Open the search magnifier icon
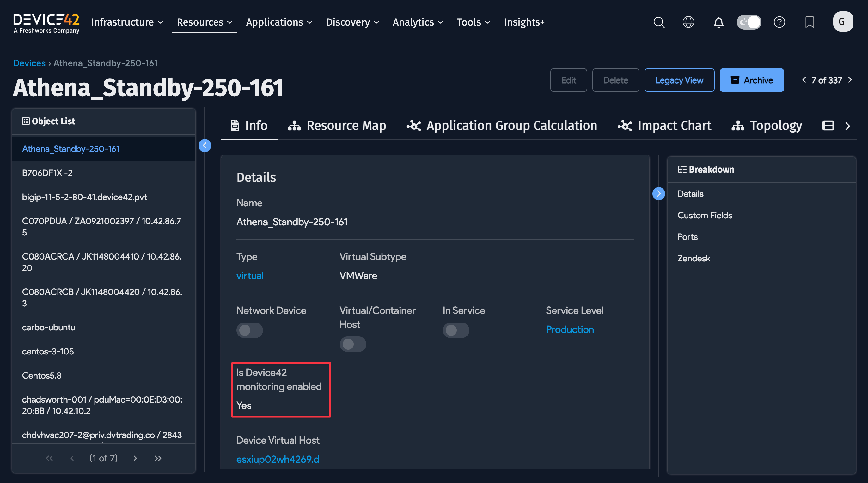The image size is (868, 483). [659, 22]
